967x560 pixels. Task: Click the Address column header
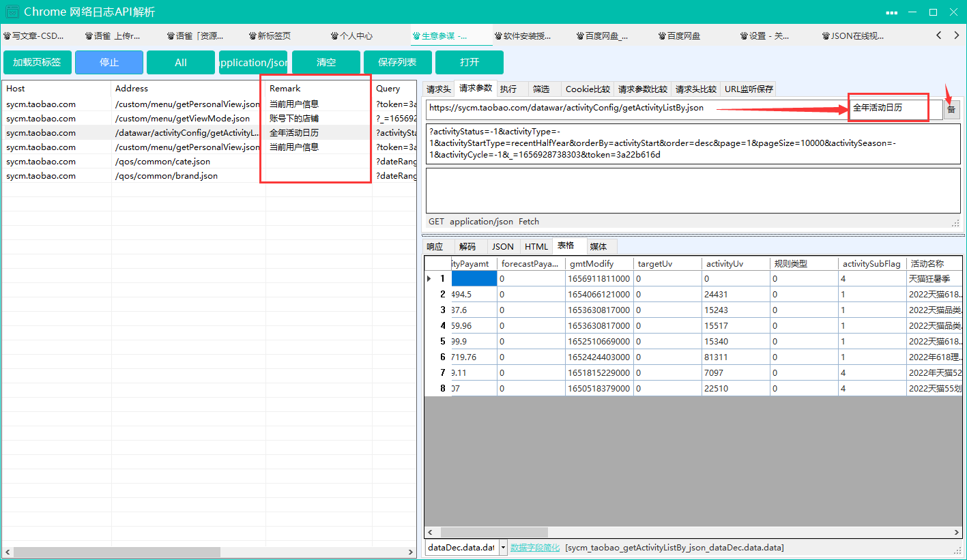pyautogui.click(x=188, y=89)
